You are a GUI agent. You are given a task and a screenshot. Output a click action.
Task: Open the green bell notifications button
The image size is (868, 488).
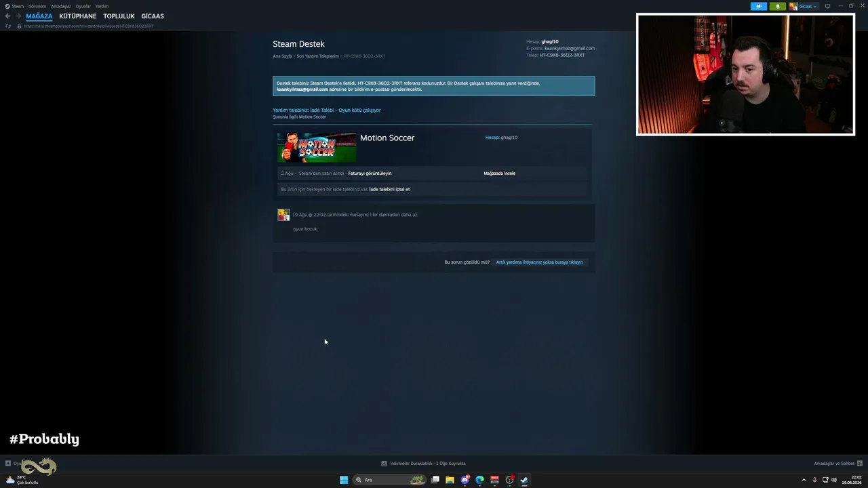777,6
